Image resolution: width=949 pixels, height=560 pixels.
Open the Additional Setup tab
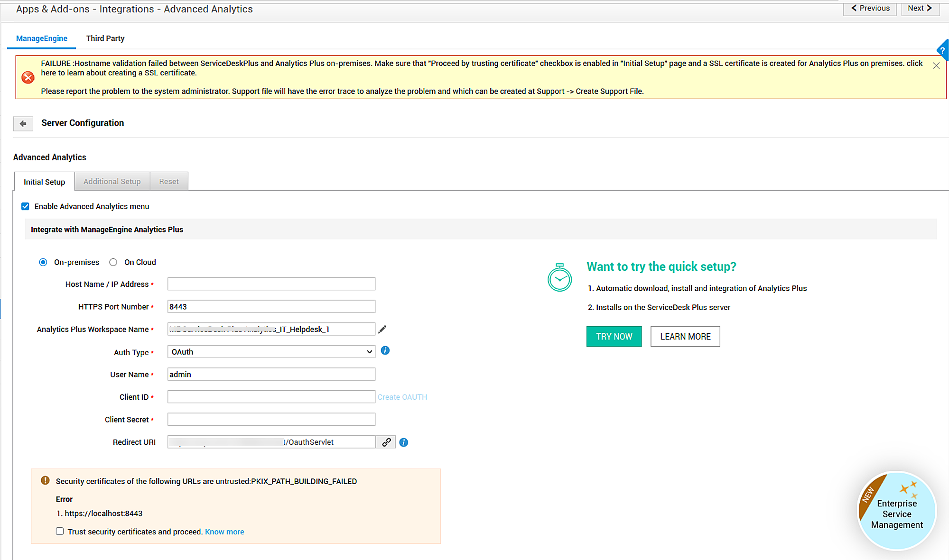pos(112,181)
